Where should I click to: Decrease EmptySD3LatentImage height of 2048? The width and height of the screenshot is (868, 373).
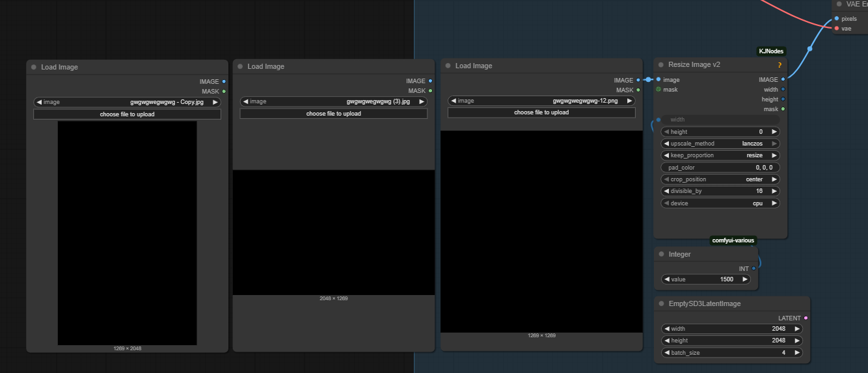(x=666, y=341)
